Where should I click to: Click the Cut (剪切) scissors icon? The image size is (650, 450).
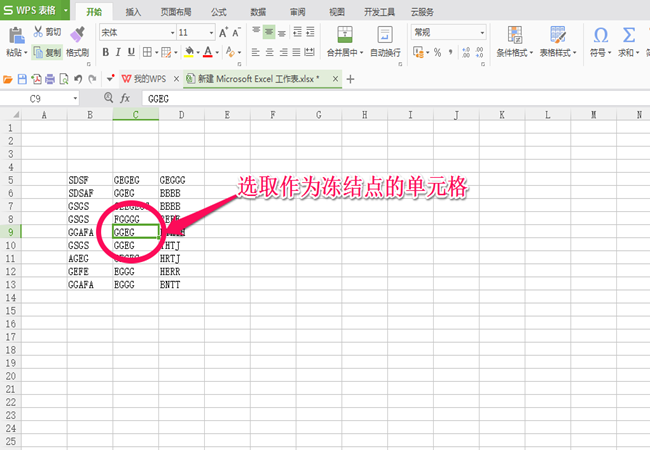[38, 31]
